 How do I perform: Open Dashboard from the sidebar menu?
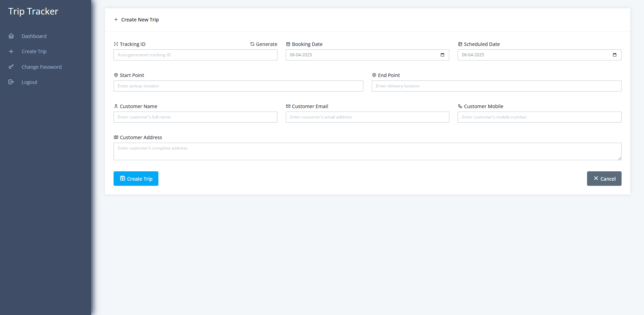[34, 36]
